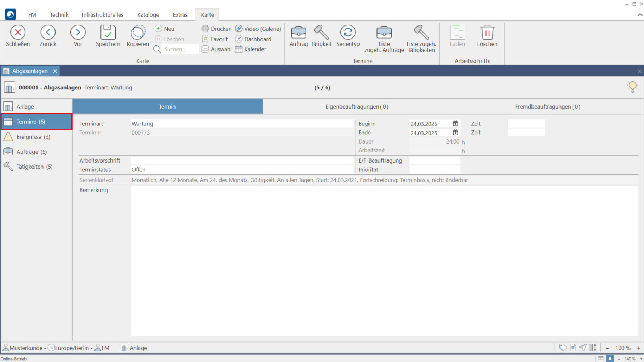
Task: Click the Drucken button
Action: pyautogui.click(x=217, y=29)
